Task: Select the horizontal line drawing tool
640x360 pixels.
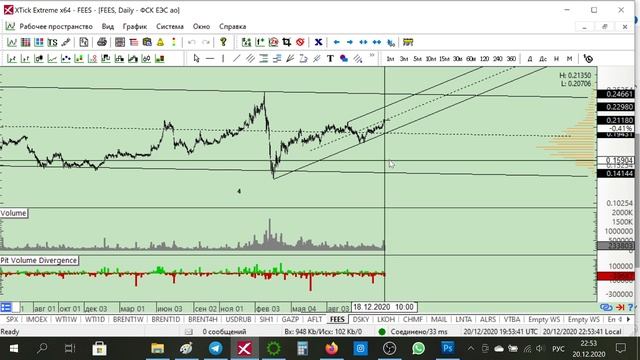Action: pyautogui.click(x=210, y=59)
